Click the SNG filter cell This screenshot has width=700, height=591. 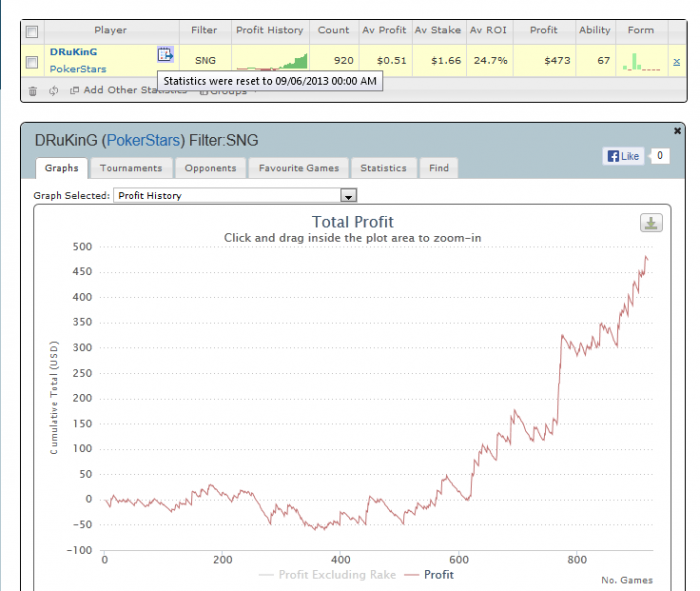[205, 61]
